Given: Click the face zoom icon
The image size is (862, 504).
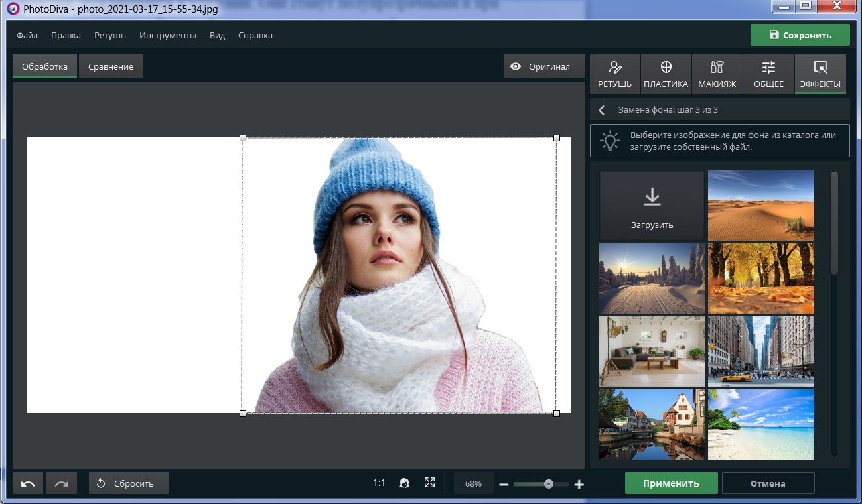Looking at the screenshot, I should (404, 483).
